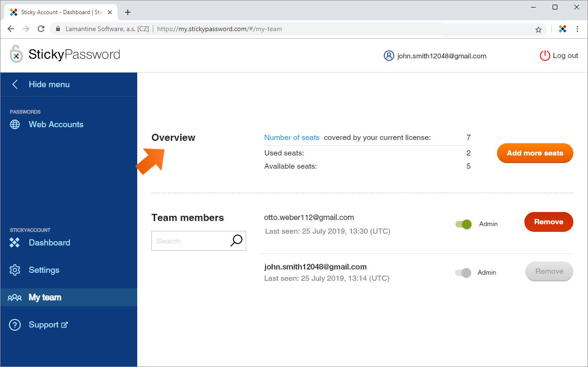
Task: Click the browser address bar URL
Action: [219, 29]
